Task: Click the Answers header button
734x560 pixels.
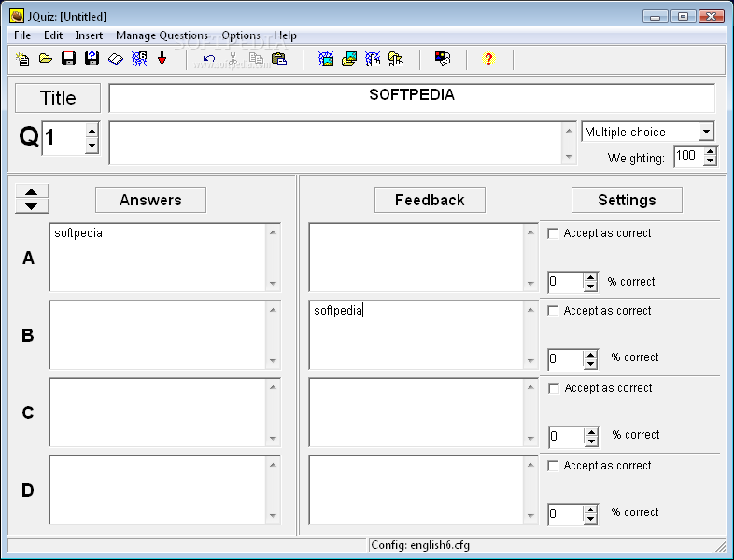Action: coord(150,200)
